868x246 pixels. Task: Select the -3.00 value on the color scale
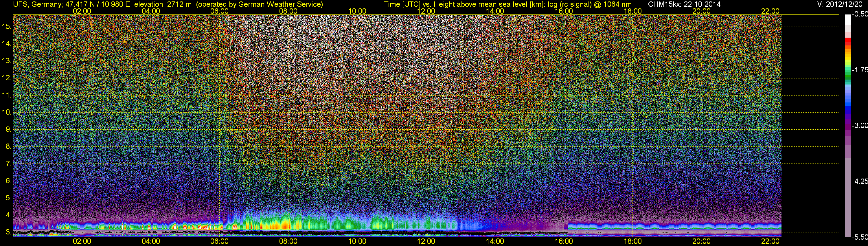[x=860, y=125]
